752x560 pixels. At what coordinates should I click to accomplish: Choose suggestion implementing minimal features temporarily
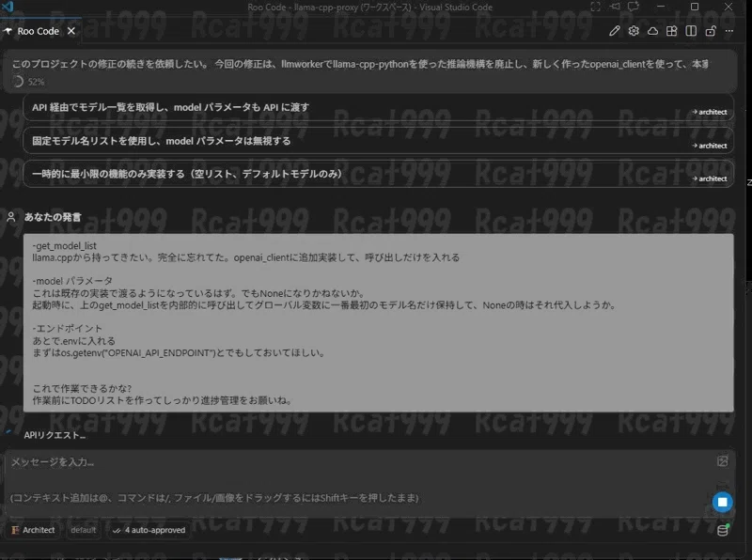[x=379, y=174]
